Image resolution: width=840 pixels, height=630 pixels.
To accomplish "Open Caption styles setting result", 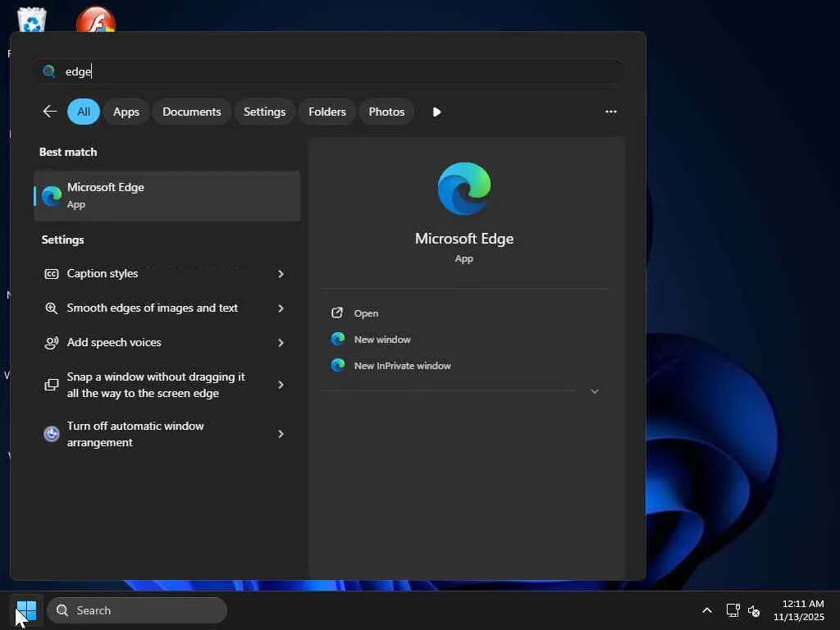I will tap(167, 274).
